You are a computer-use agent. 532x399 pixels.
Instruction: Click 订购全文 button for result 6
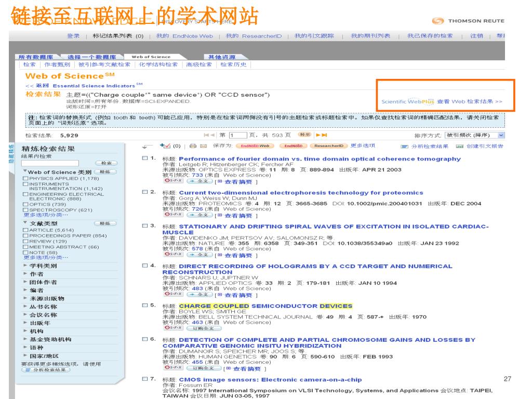coord(204,368)
